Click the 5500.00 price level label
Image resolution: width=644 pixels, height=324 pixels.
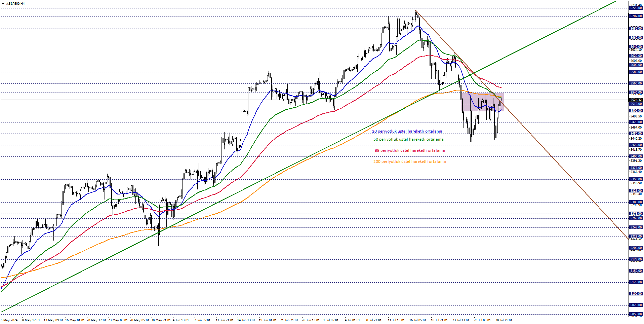tap(636, 111)
